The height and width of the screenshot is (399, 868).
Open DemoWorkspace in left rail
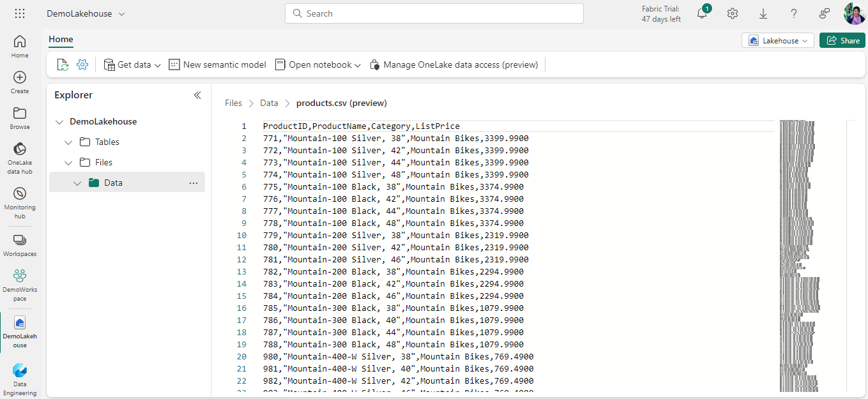coord(20,285)
